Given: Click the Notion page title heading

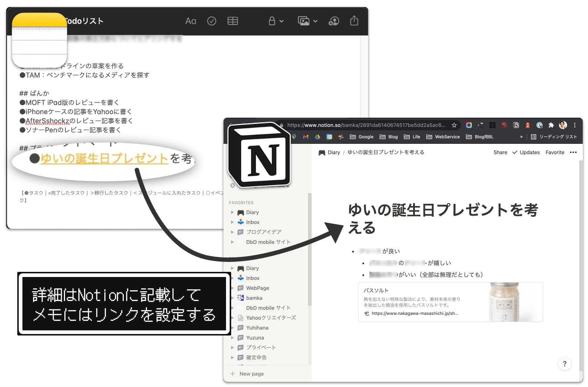Looking at the screenshot, I should [x=442, y=219].
